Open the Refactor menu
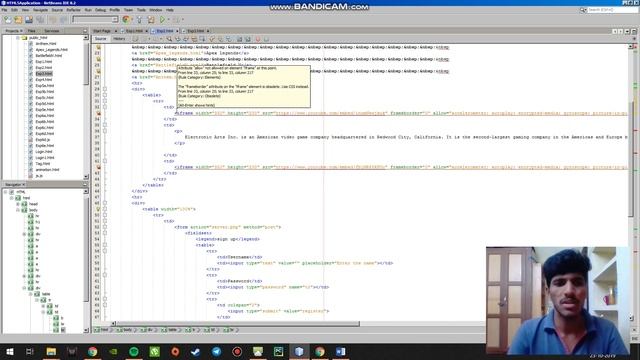 73,10
